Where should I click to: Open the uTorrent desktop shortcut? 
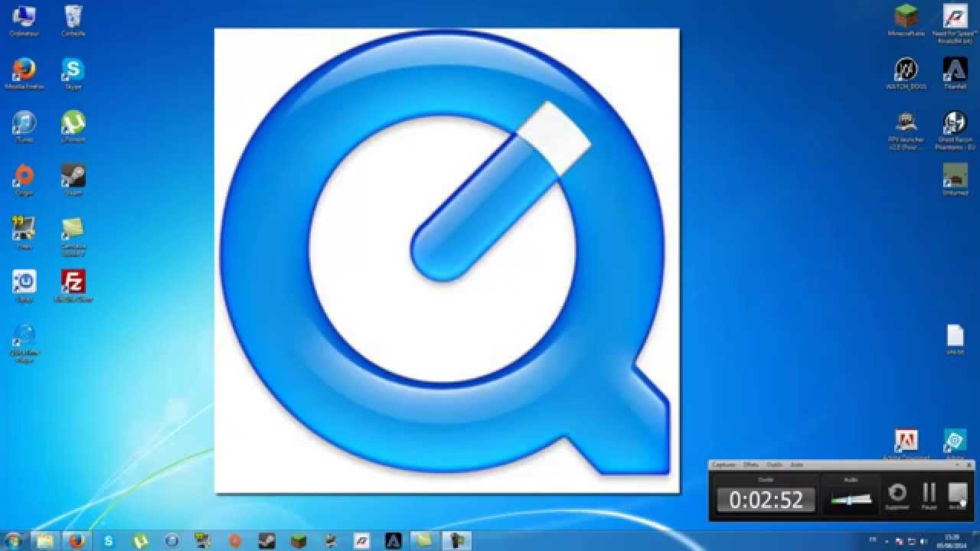73,126
